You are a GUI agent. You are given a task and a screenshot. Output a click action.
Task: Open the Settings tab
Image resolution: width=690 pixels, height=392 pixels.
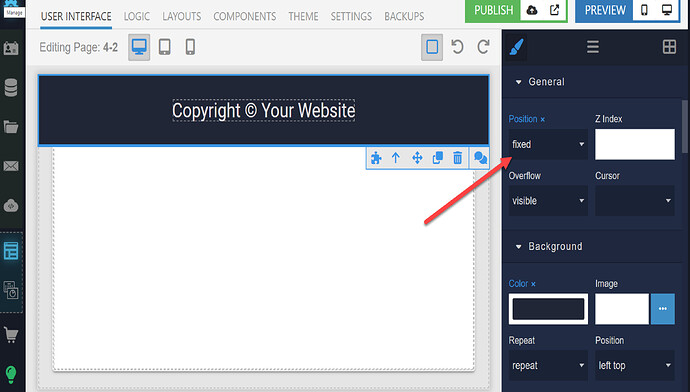351,17
